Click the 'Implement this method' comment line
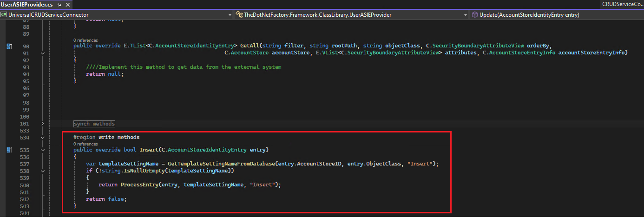The image size is (644, 218). [x=184, y=67]
